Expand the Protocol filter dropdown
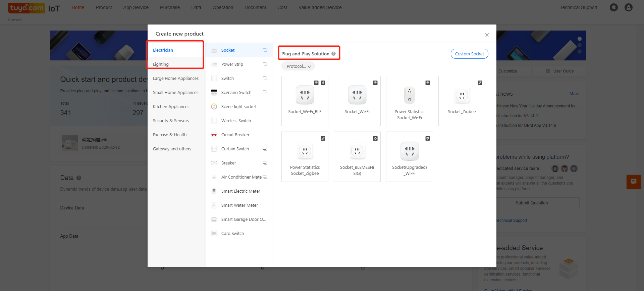This screenshot has width=644, height=291. pyautogui.click(x=298, y=66)
